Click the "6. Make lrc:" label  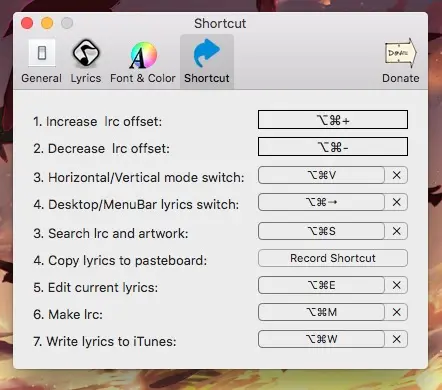coord(68,315)
